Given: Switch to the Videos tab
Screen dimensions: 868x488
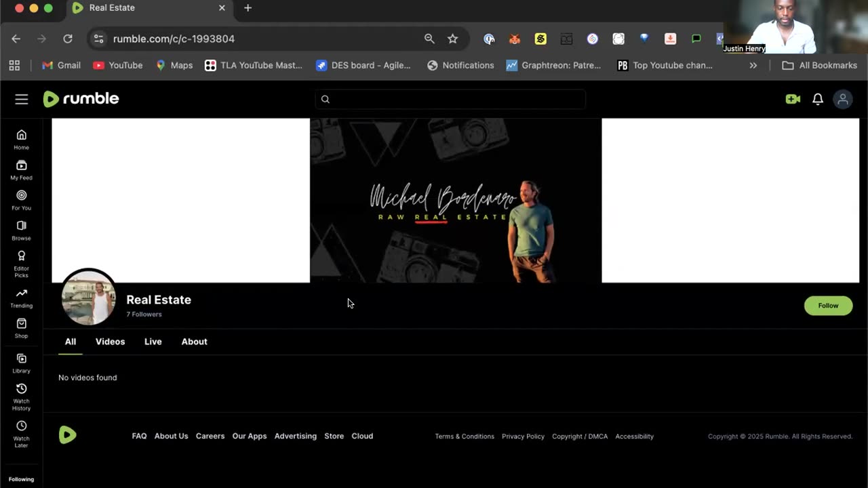Looking at the screenshot, I should (x=111, y=342).
